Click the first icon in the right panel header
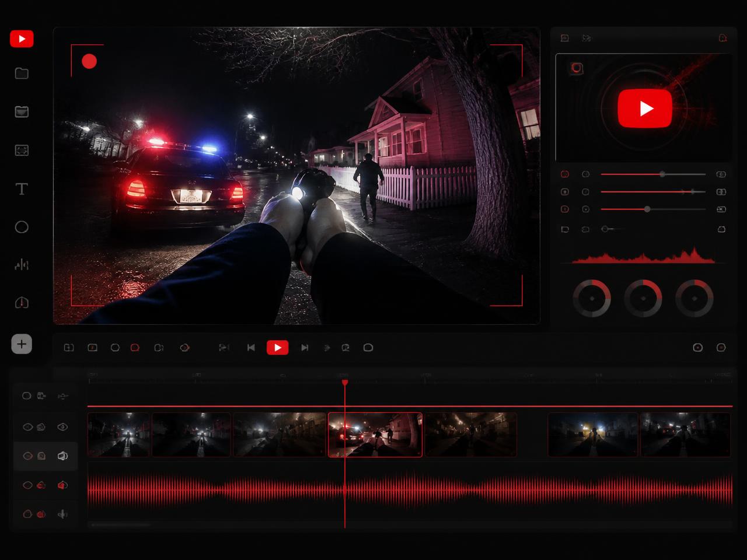The image size is (747, 560). pyautogui.click(x=564, y=38)
